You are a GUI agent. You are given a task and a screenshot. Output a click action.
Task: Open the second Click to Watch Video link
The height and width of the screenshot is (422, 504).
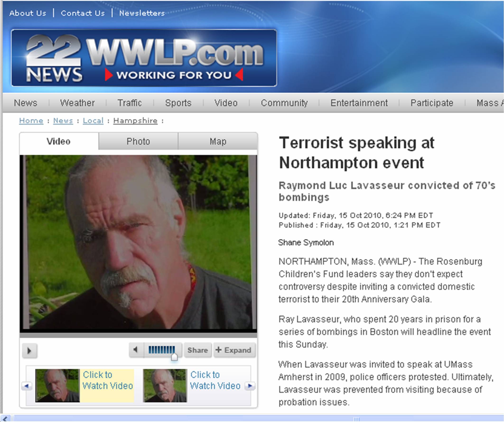tap(215, 380)
